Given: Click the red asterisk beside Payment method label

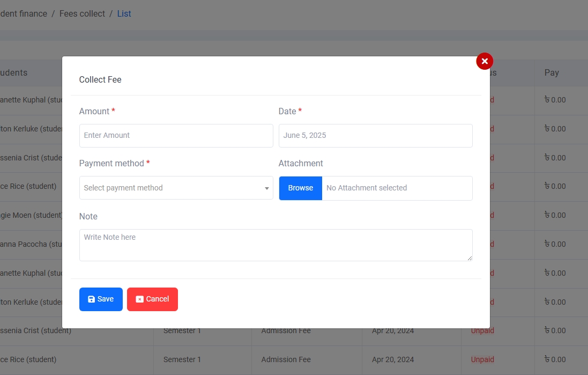Looking at the screenshot, I should pos(148,163).
